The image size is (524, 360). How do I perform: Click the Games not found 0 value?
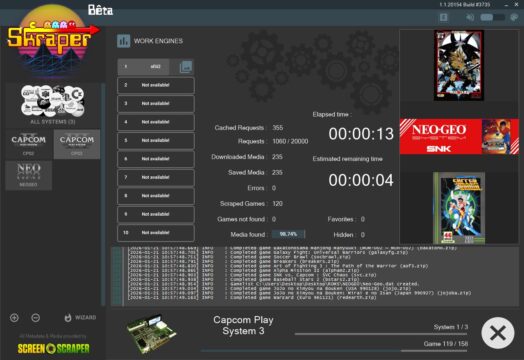pos(274,219)
